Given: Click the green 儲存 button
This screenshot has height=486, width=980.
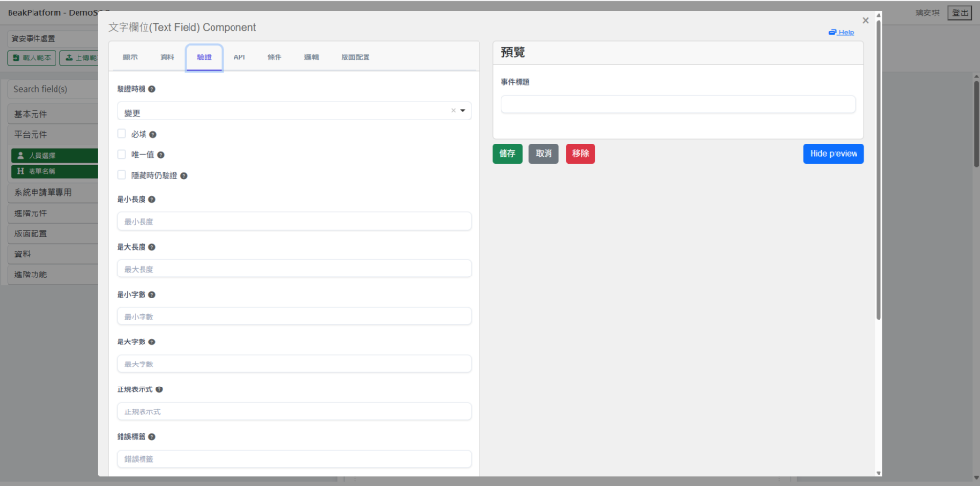Looking at the screenshot, I should (x=507, y=154).
